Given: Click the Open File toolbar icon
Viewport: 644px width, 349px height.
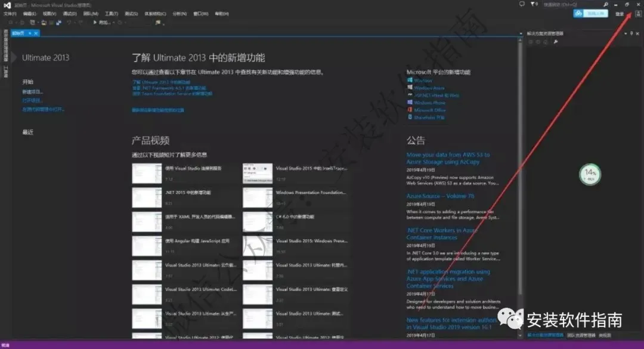Looking at the screenshot, I should coord(44,23).
